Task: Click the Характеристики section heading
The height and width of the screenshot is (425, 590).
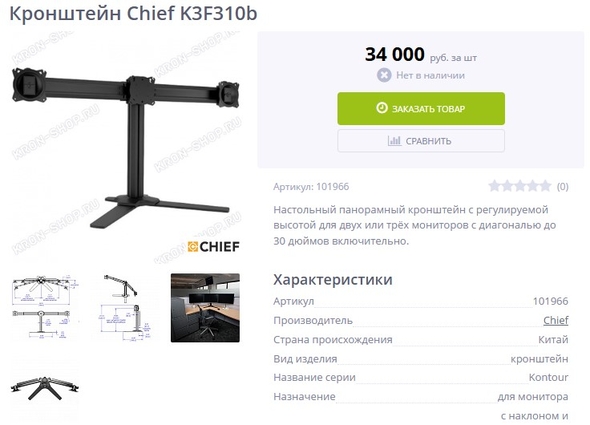Action: pyautogui.click(x=333, y=280)
